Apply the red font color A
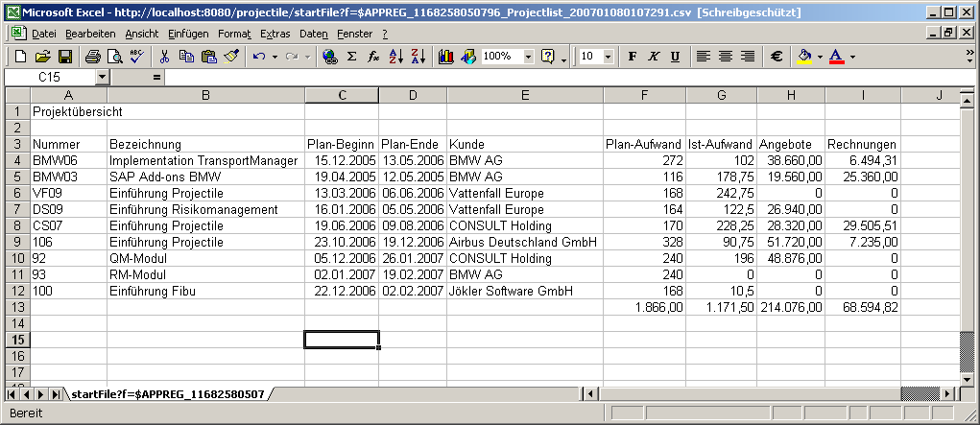The width and height of the screenshot is (980, 425). pyautogui.click(x=836, y=57)
